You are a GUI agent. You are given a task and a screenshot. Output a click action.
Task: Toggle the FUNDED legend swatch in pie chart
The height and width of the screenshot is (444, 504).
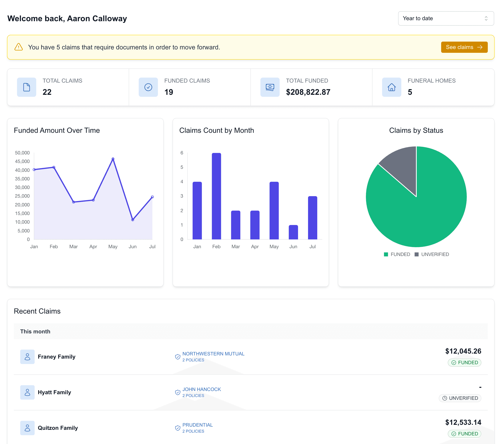coord(386,254)
